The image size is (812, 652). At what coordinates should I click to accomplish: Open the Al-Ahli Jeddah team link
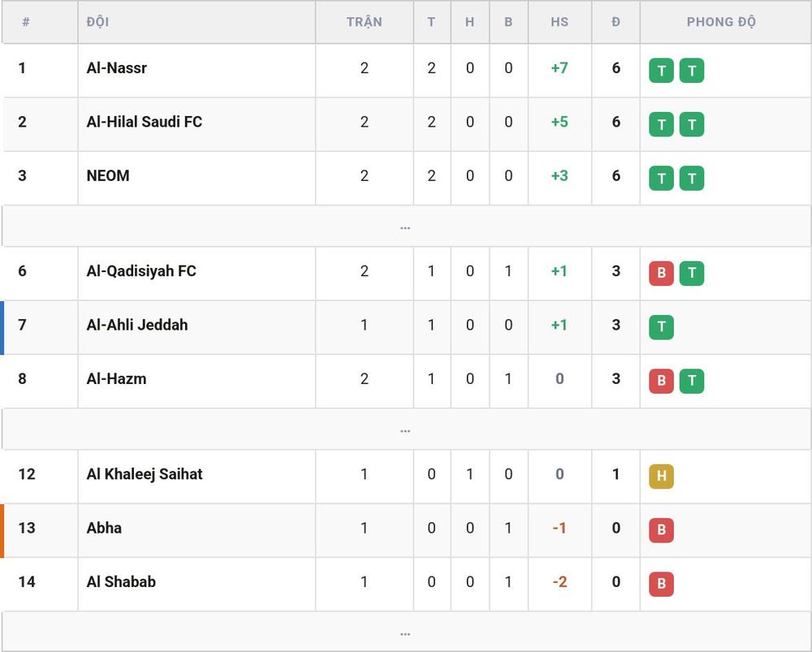136,325
